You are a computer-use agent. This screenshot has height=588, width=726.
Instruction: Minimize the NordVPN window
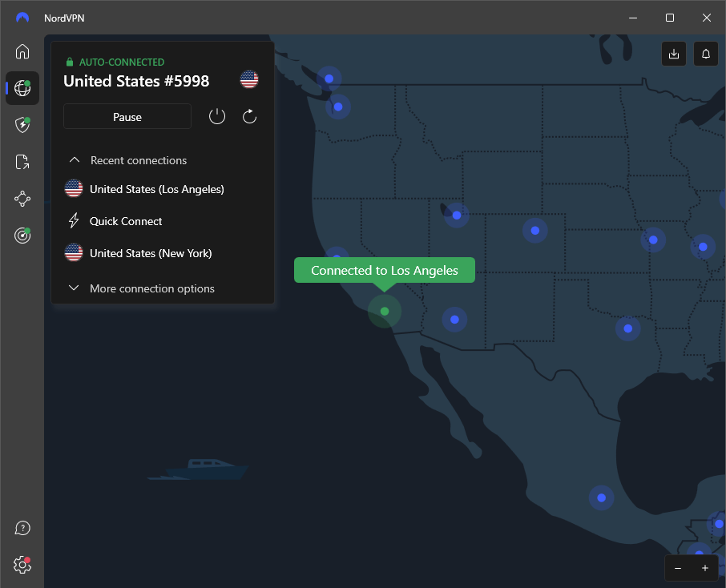coord(633,18)
